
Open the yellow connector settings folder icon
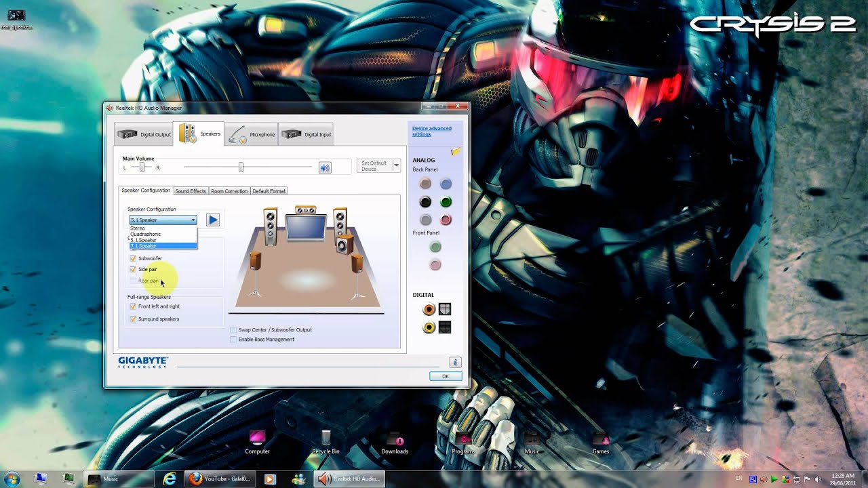click(x=456, y=151)
